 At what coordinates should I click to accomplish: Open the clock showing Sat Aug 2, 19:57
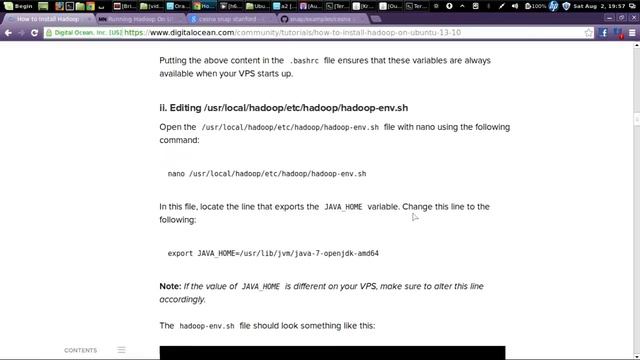(599, 6)
